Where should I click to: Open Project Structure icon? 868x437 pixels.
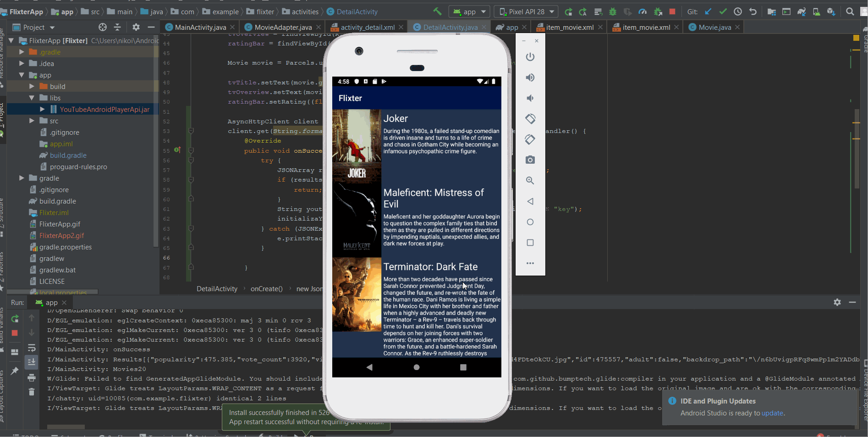tap(772, 12)
